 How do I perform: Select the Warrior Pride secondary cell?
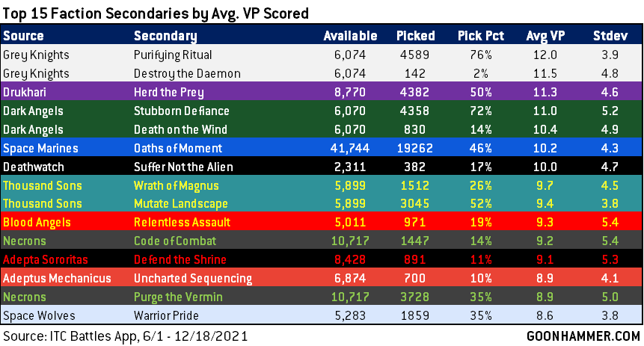click(x=165, y=315)
